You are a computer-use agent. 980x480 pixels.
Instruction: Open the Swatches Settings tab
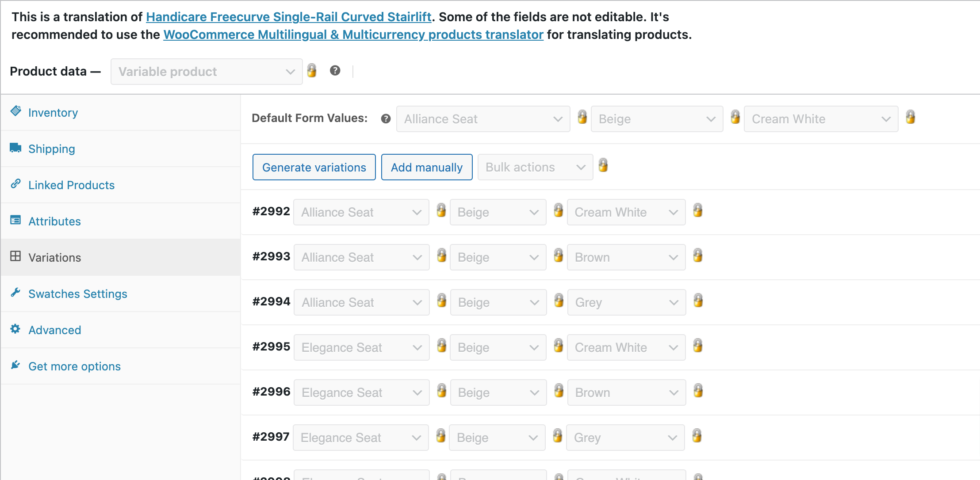pyautogui.click(x=78, y=294)
